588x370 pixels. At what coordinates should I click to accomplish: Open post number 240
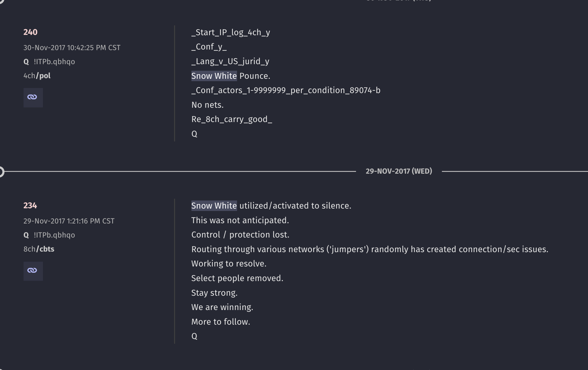click(x=30, y=32)
